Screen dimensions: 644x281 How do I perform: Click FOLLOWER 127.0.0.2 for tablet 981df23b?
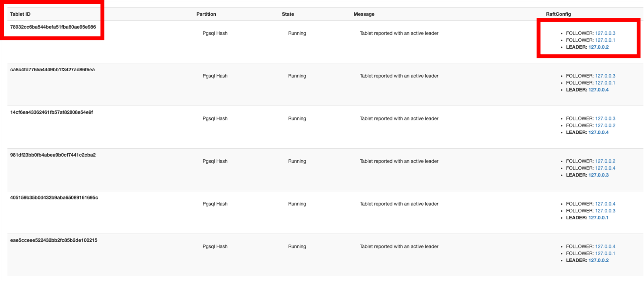(605, 161)
